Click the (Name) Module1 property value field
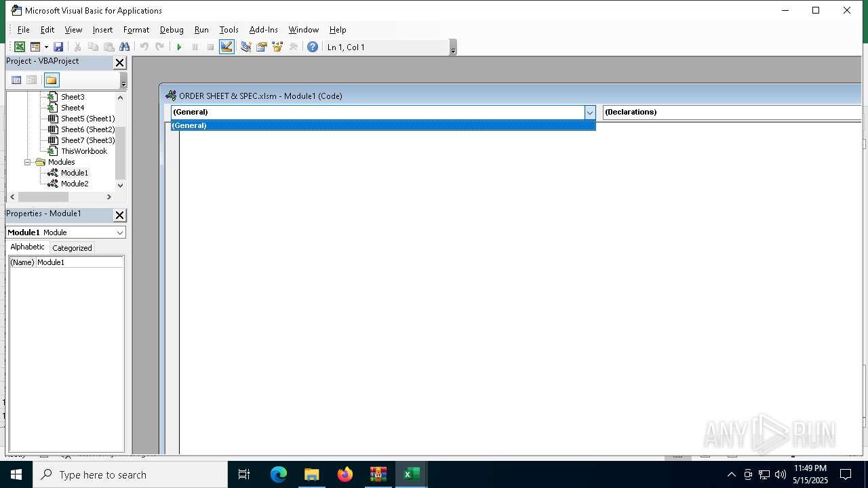Viewport: 868px width, 488px height. tap(79, 262)
